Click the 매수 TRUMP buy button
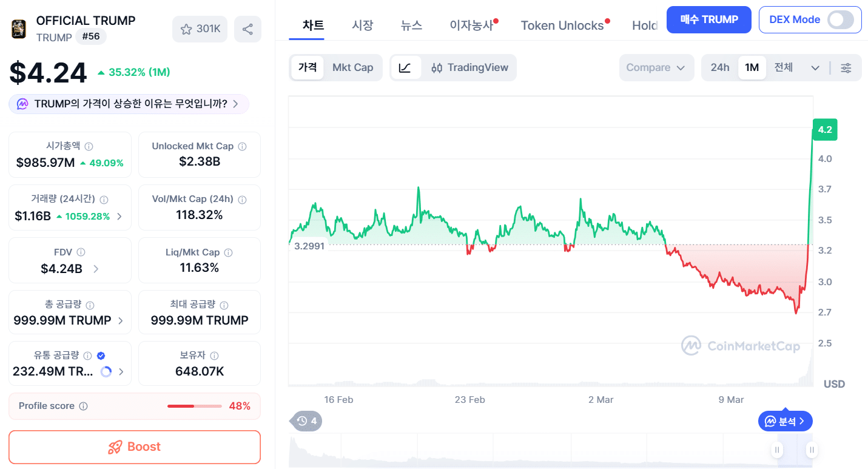This screenshot has width=868, height=469. [x=708, y=19]
